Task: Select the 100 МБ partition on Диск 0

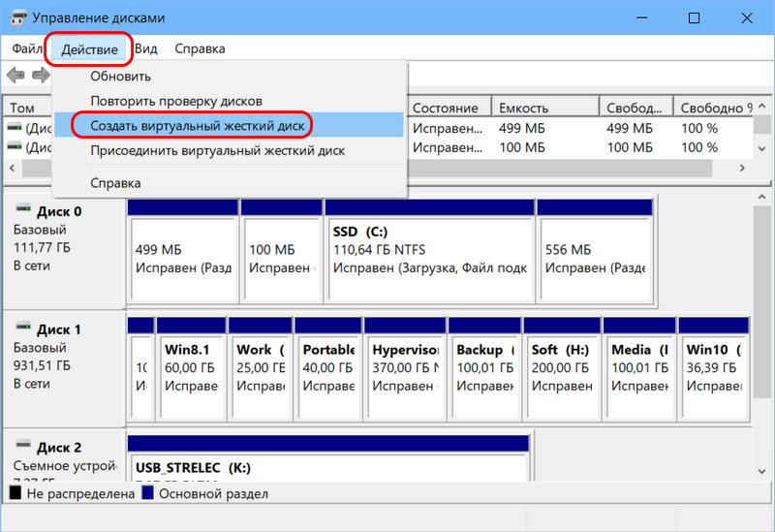Action: [281, 252]
